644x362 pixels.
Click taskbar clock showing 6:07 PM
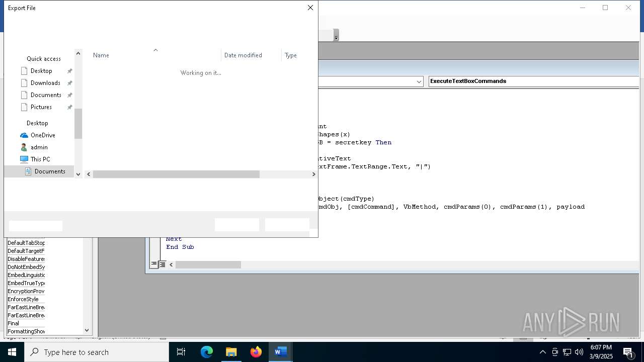(x=602, y=352)
